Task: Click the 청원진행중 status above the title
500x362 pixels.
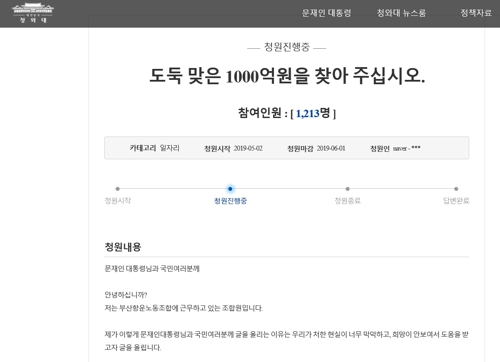Action: pos(287,47)
